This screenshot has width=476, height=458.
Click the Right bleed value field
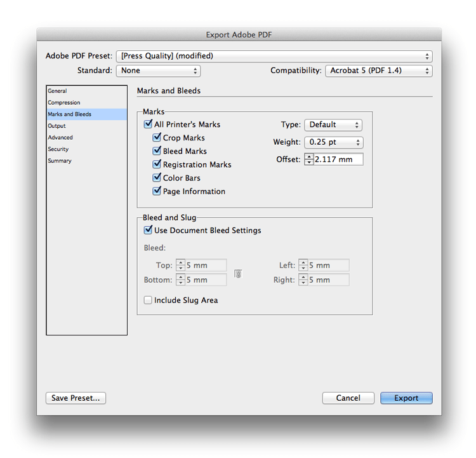[x=329, y=280]
